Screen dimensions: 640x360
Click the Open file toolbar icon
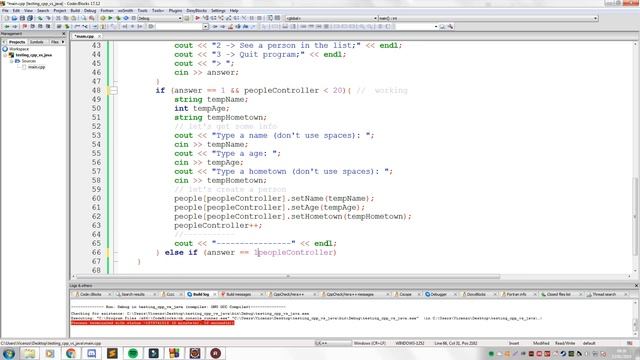pyautogui.click(x=14, y=18)
